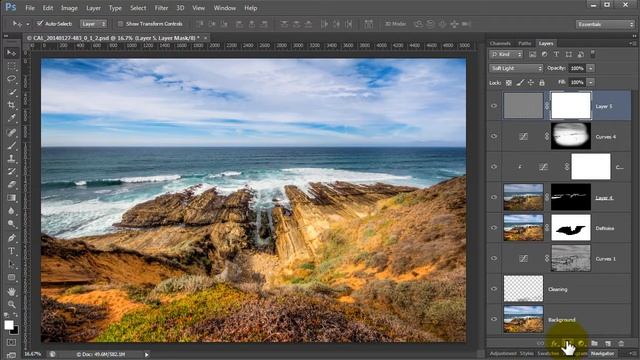Click the background color swatch
This screenshot has width=640, height=360.
tap(15, 330)
